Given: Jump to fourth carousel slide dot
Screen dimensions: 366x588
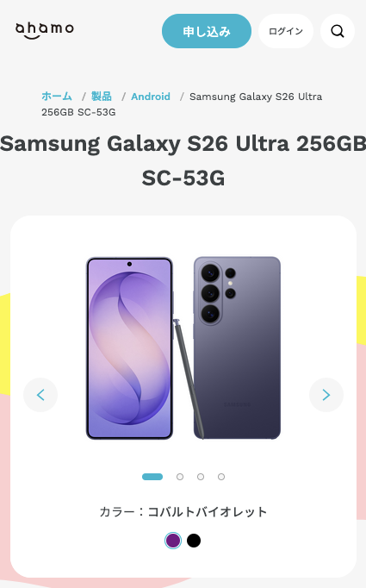Looking at the screenshot, I should (221, 477).
